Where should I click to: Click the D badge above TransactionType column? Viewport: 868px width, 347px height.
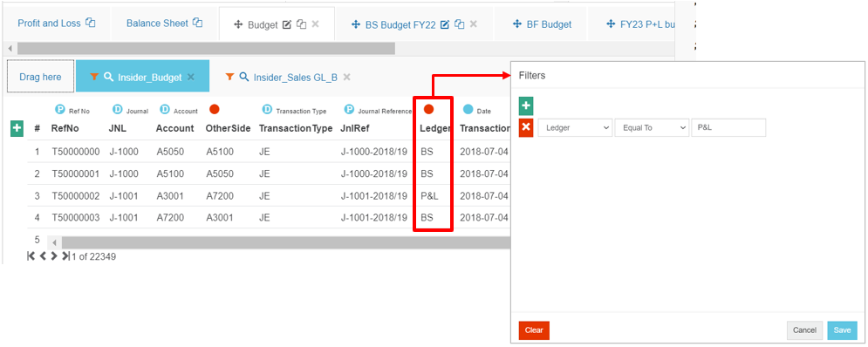267,110
